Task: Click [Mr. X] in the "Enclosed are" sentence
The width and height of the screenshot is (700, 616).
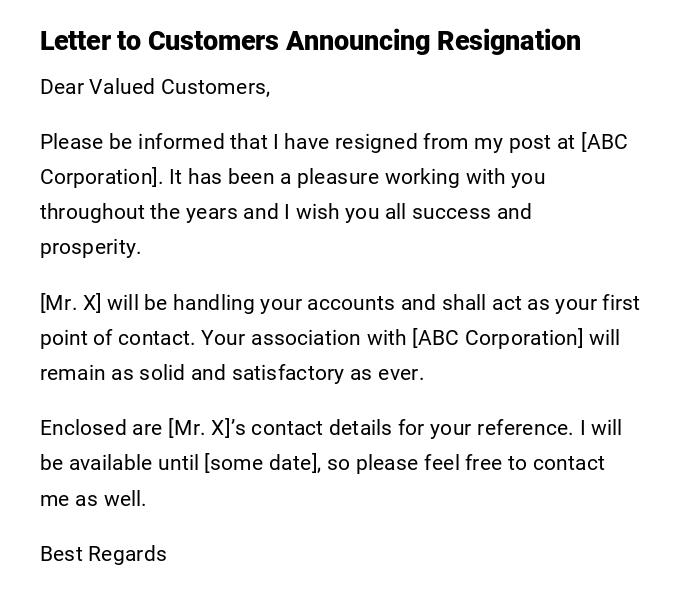Action: 199,428
